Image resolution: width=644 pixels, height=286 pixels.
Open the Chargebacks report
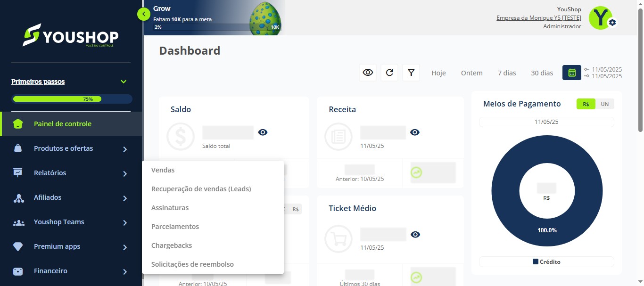point(213,245)
